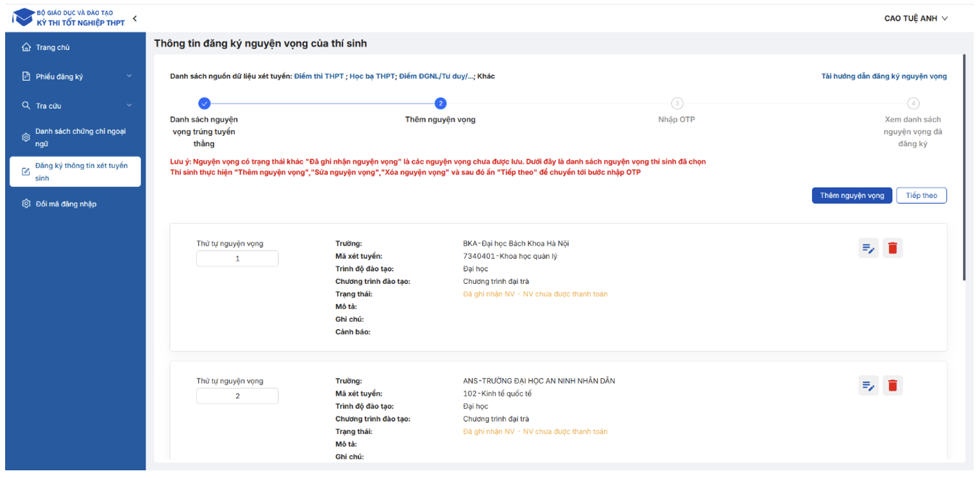Click step 4 circle in the stepper
980x478 pixels.
click(x=913, y=103)
